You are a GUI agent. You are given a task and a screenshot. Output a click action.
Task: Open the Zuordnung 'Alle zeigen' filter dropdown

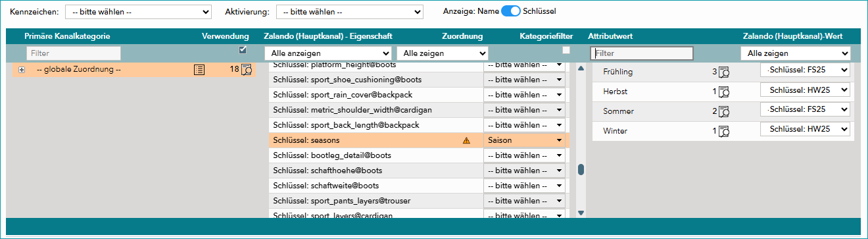tap(443, 53)
